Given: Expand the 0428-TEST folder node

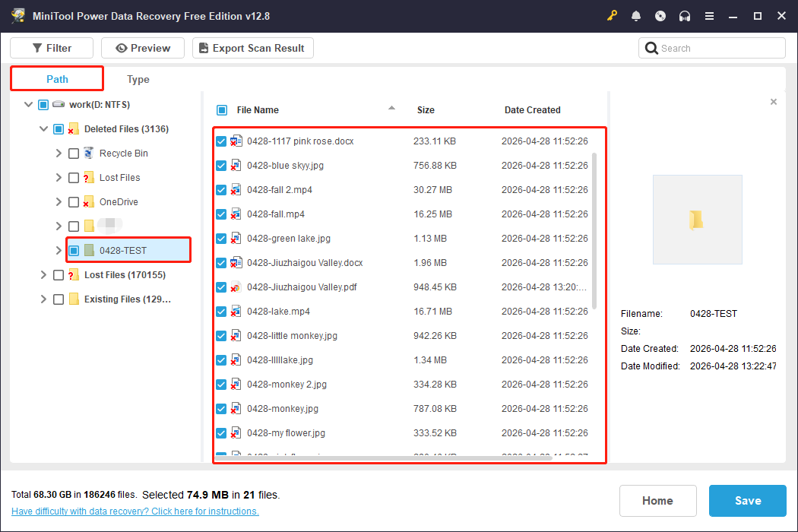Looking at the screenshot, I should (x=59, y=251).
